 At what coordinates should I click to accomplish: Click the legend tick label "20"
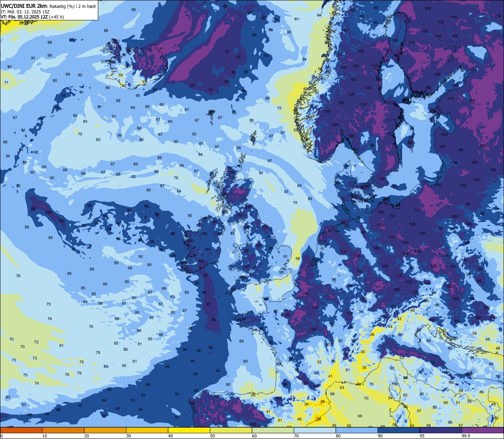(x=87, y=436)
